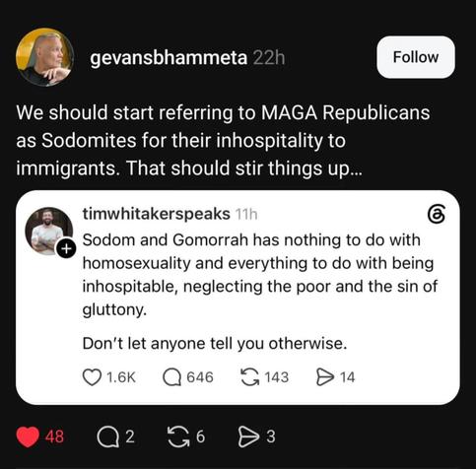The image size is (476, 469).
Task: Follow gevansbhammeta with the Follow button
Action: 416,57
